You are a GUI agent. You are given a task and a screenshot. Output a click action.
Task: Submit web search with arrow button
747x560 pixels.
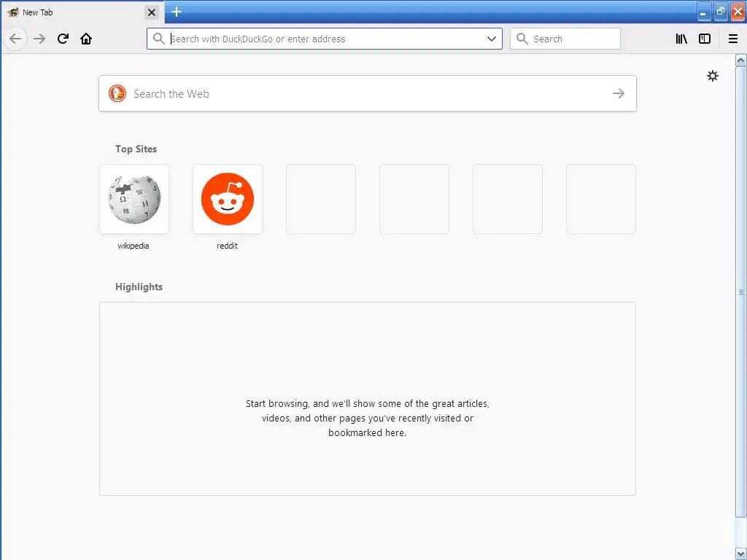[619, 93]
